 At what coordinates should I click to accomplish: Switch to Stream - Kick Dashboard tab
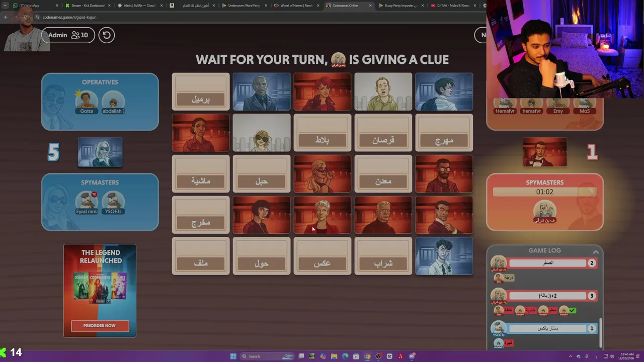click(88, 6)
